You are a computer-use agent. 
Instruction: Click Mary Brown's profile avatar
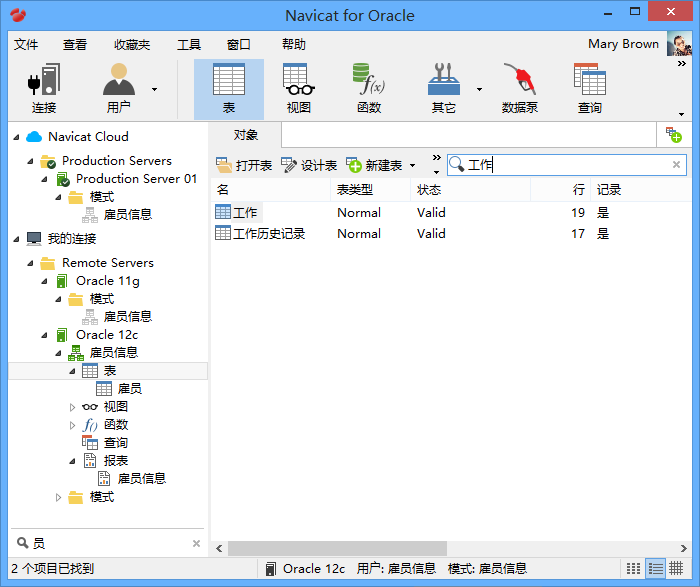coord(679,44)
